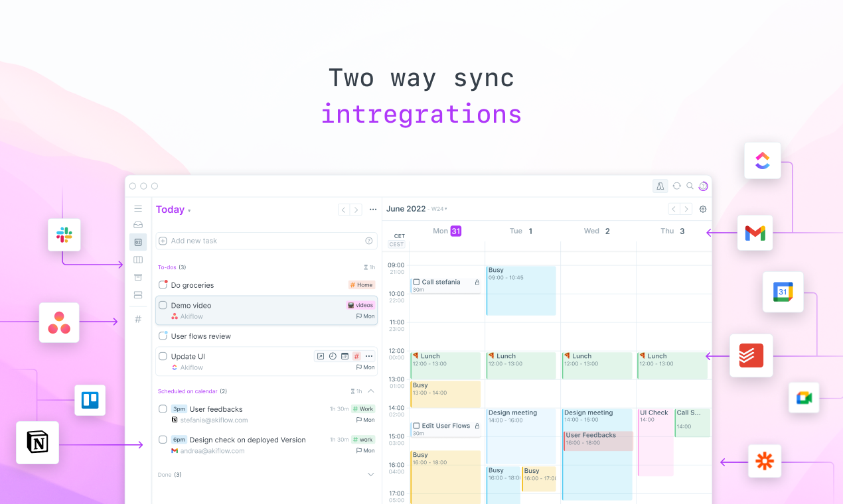Click the Work label on User feedbacks
843x504 pixels.
click(363, 409)
